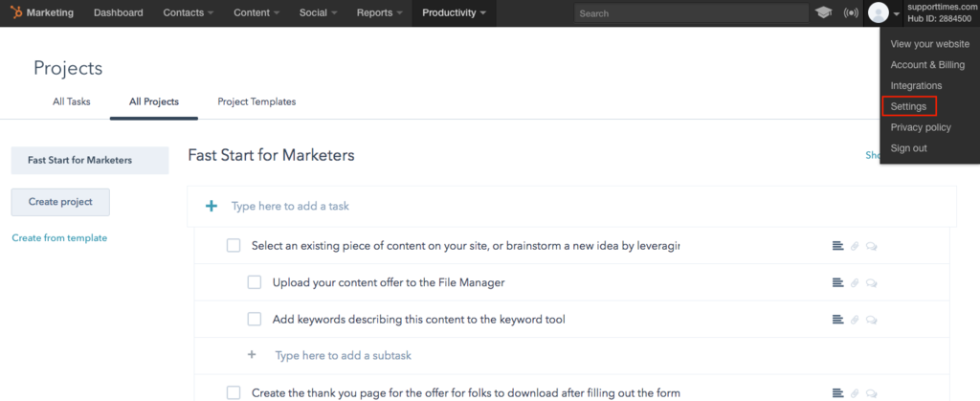Click the Search input field
Image resolution: width=980 pixels, height=401 pixels.
click(691, 13)
